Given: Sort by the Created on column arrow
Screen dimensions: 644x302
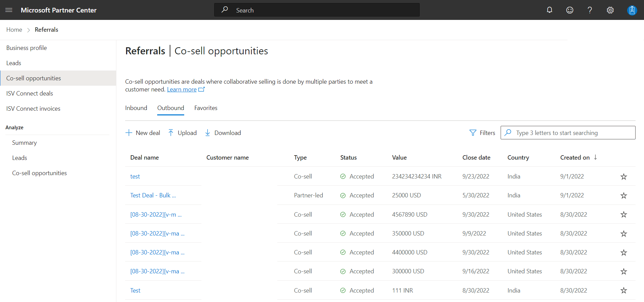Looking at the screenshot, I should pyautogui.click(x=595, y=157).
